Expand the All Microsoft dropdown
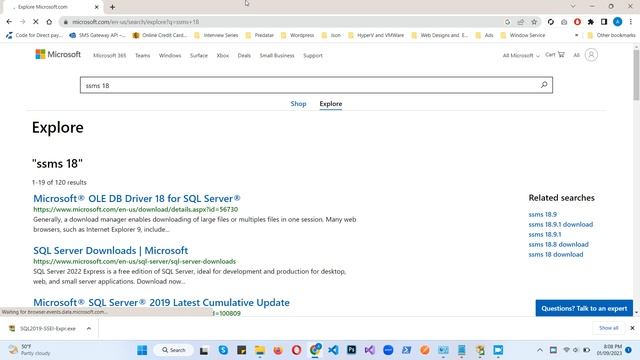This screenshot has width=640, height=360. point(521,56)
